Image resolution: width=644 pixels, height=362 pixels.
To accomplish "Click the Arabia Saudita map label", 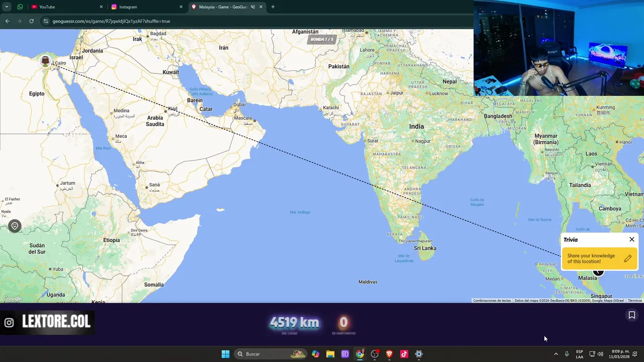I will 155,121.
